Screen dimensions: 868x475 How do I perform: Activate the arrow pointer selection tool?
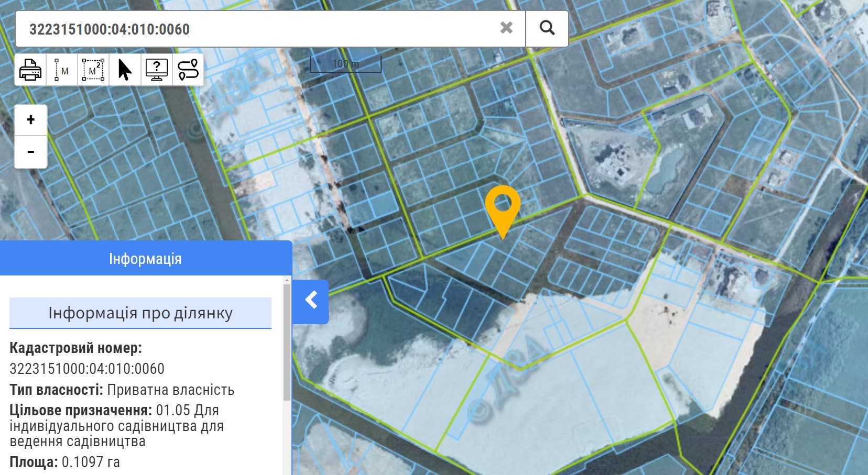(125, 70)
